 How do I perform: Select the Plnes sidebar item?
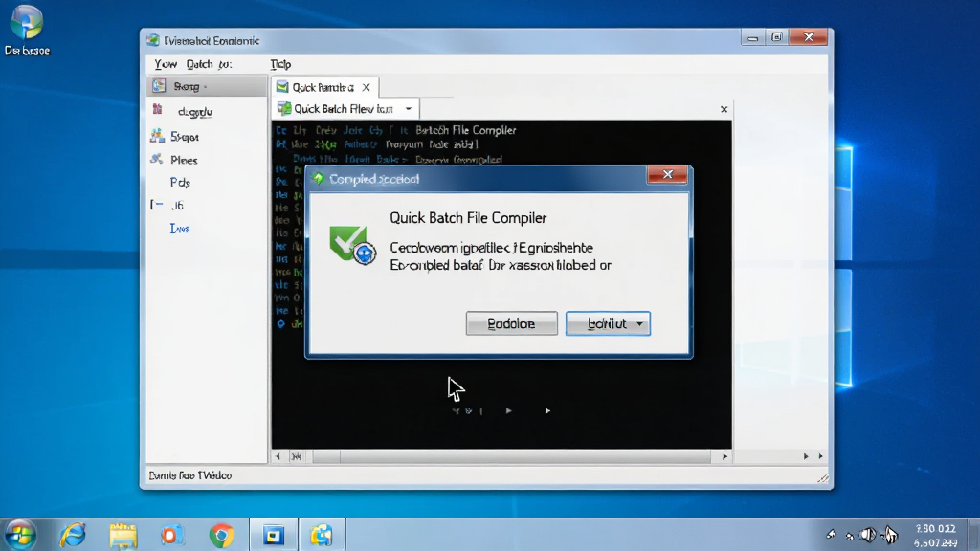[184, 160]
